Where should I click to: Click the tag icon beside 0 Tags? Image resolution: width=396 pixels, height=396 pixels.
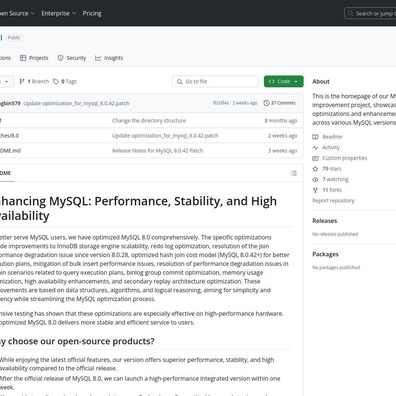[x=56, y=81]
